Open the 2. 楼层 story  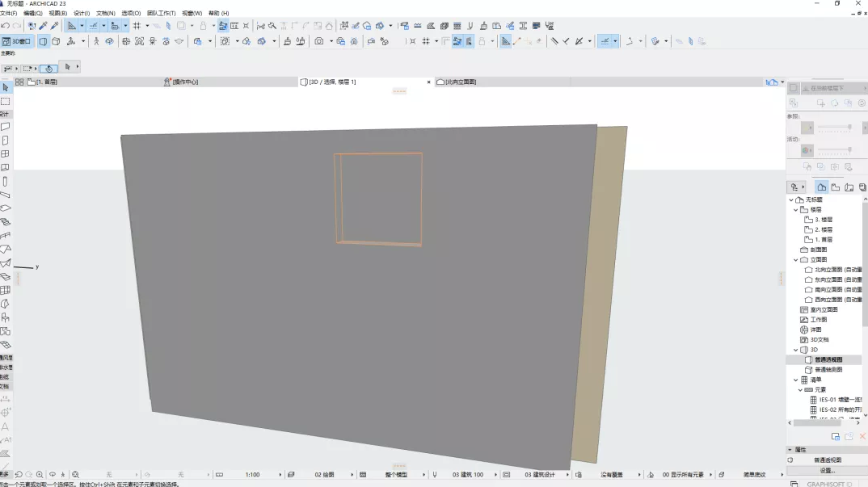click(819, 229)
